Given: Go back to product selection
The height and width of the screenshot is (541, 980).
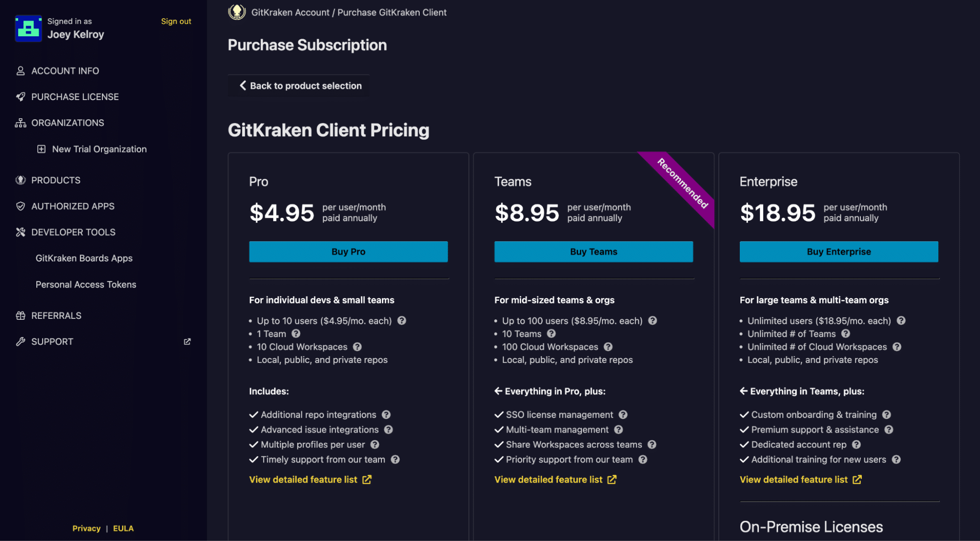Looking at the screenshot, I should [300, 86].
